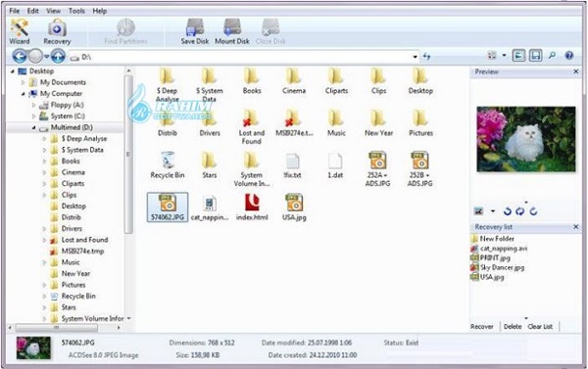The image size is (588, 369).
Task: Click the save floppy icon near search
Action: click(535, 56)
